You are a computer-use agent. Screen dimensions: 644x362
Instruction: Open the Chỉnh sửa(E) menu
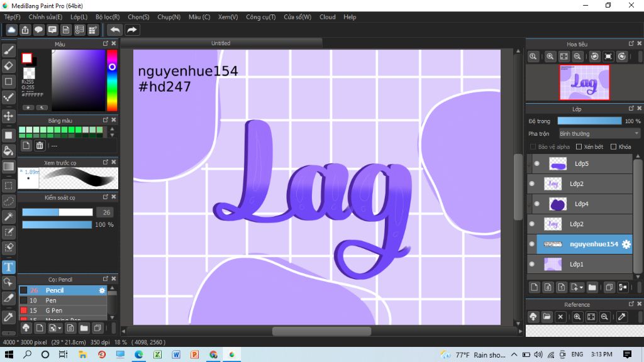tap(45, 17)
